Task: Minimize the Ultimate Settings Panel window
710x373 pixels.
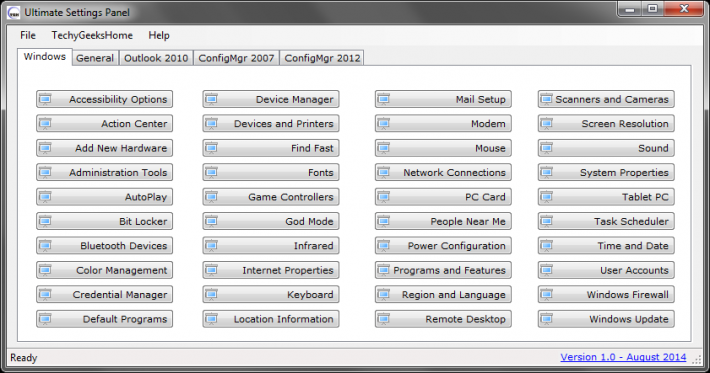Action: (x=630, y=8)
